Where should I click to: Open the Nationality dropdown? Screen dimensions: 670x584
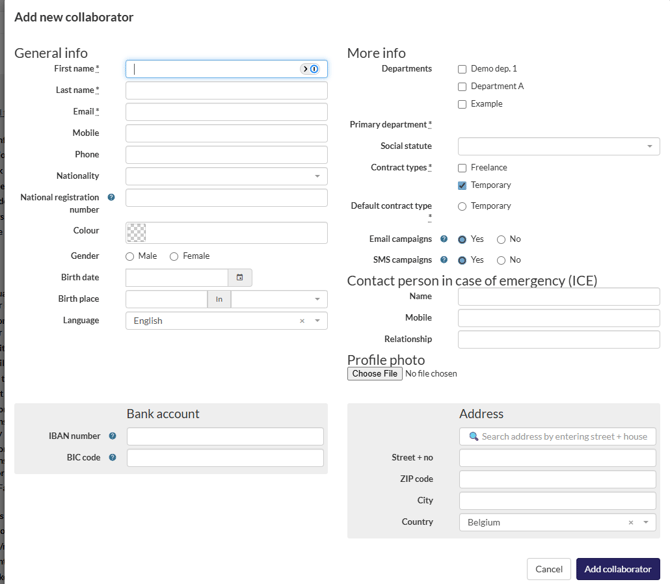pyautogui.click(x=226, y=176)
